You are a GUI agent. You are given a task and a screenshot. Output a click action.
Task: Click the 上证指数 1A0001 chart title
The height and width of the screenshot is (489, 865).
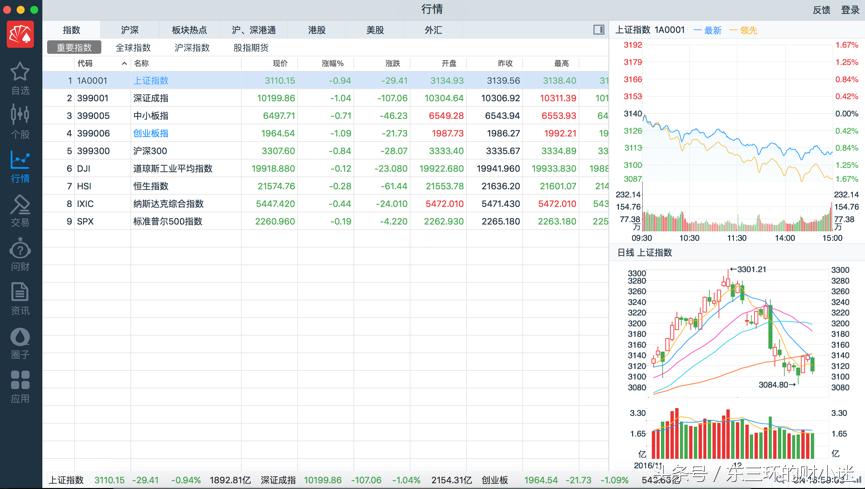(x=650, y=30)
